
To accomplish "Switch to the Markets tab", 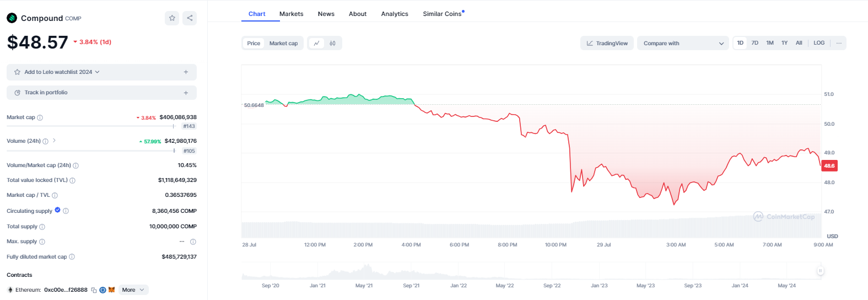I will point(291,14).
